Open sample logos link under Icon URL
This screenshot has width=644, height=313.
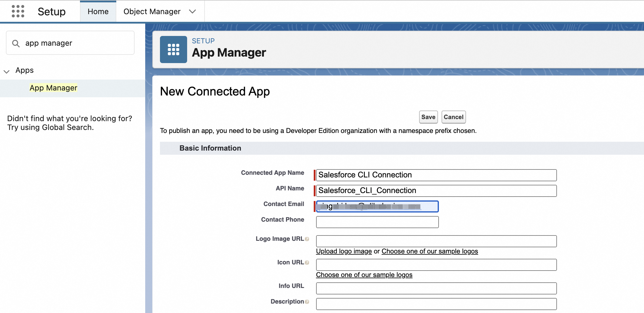(x=364, y=275)
